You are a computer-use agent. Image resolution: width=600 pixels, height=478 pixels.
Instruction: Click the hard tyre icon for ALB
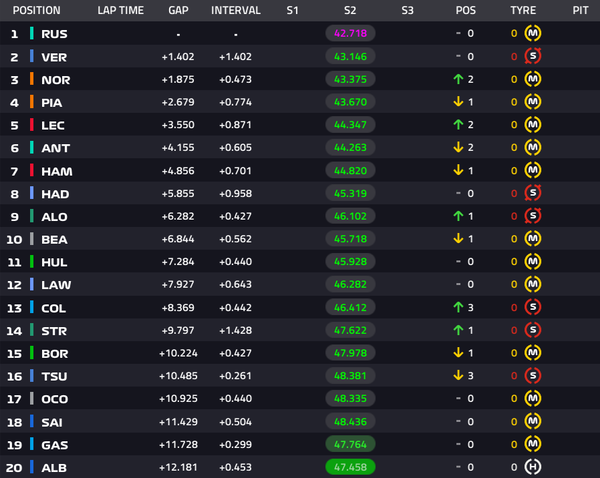tap(533, 467)
